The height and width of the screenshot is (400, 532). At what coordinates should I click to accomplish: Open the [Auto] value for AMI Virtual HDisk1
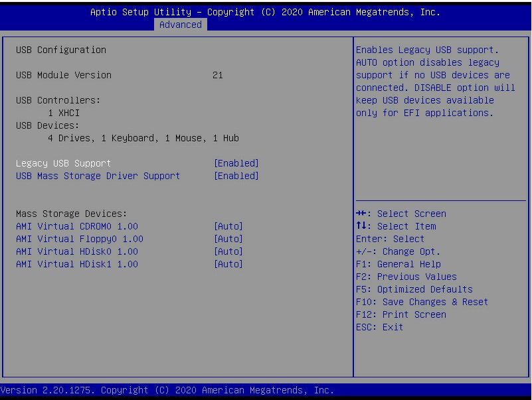coord(228,264)
